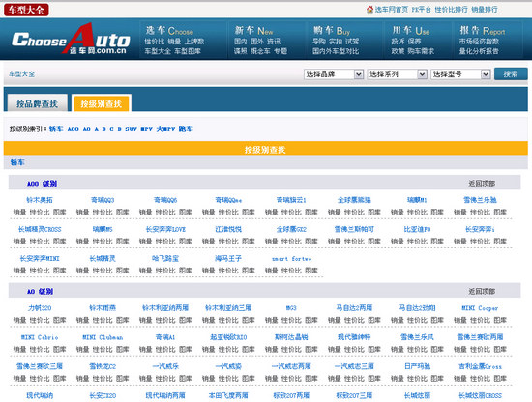The image size is (532, 402).
Task: Open the 报告 Report menu heading
Action: [x=482, y=31]
